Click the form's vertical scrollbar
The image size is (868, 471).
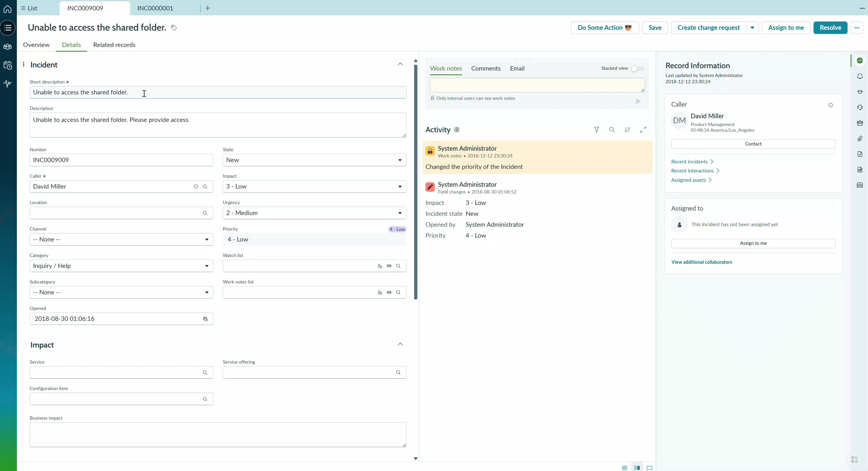point(416,182)
